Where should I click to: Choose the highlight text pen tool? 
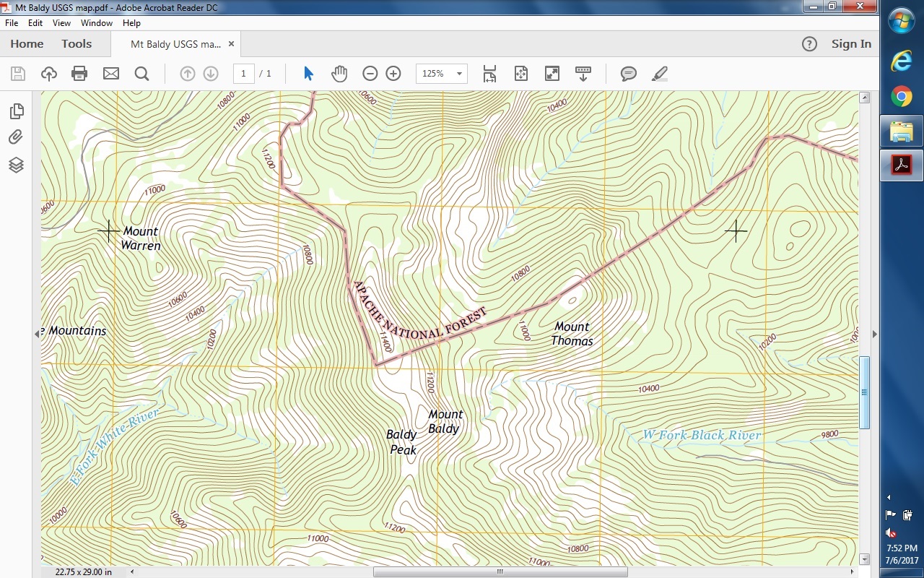coord(659,74)
